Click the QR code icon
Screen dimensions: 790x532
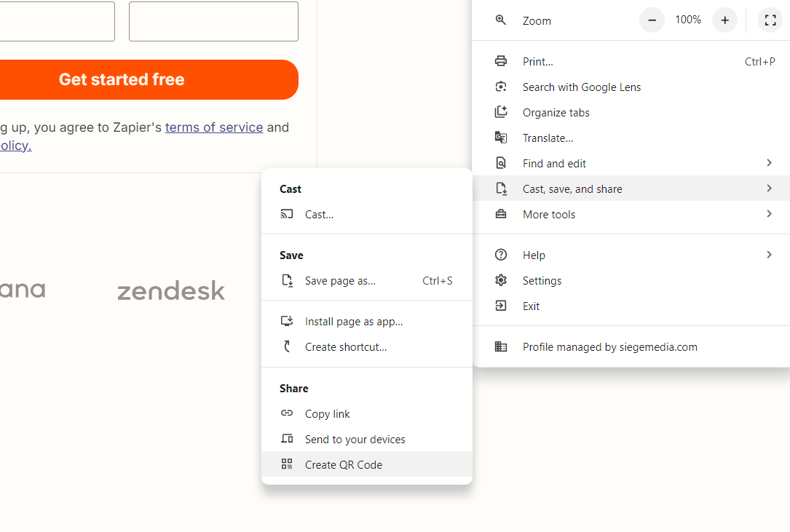click(x=287, y=464)
